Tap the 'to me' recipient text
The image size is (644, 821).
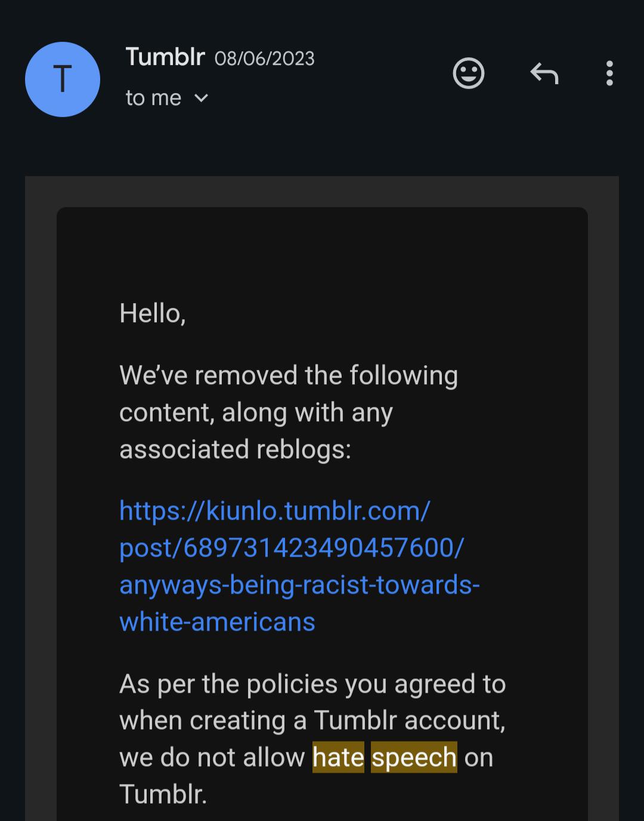click(x=153, y=98)
